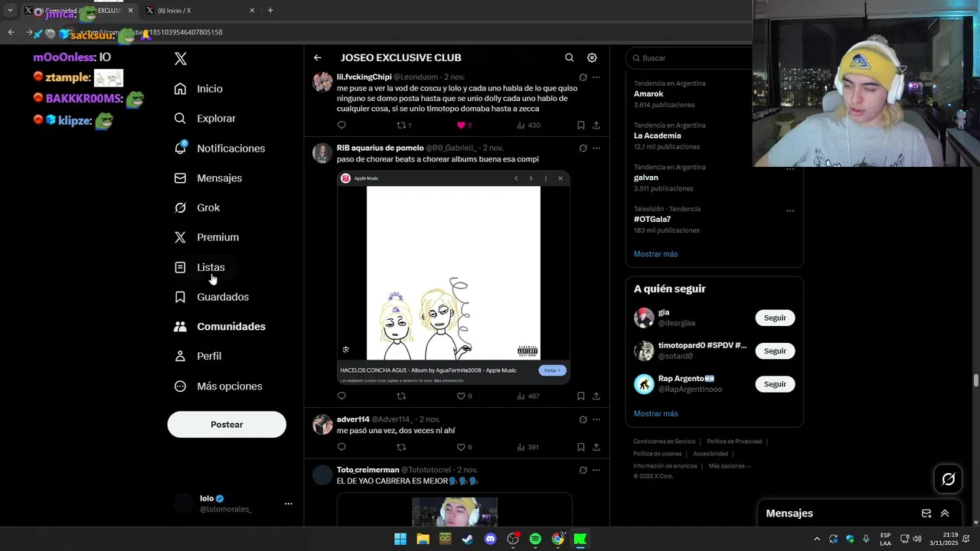Open Guardados in sidebar
This screenshot has width=980, height=551.
211,297
